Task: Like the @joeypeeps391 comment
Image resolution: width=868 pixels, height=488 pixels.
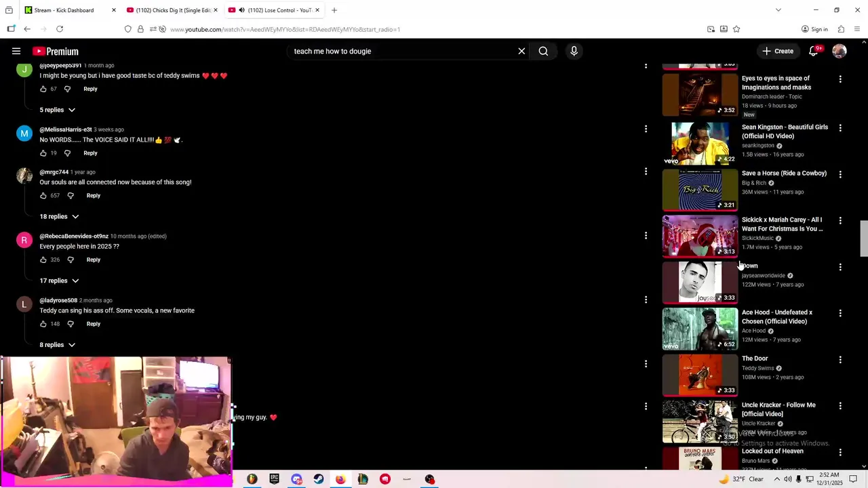Action: click(43, 89)
